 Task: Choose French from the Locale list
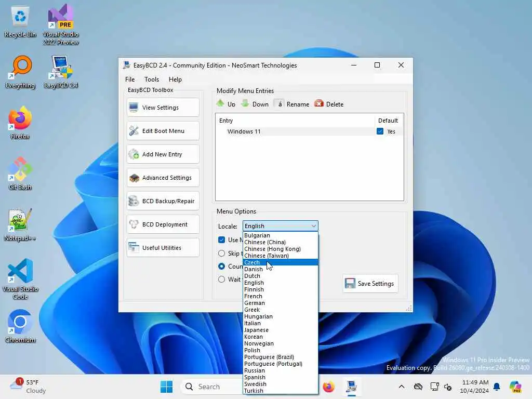(x=280, y=297)
